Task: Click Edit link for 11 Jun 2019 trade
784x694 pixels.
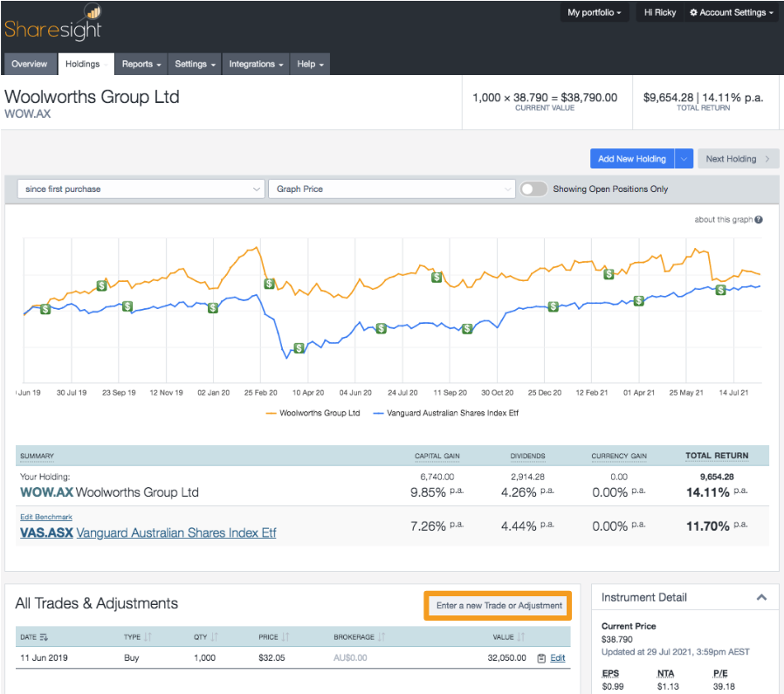Action: pos(558,658)
